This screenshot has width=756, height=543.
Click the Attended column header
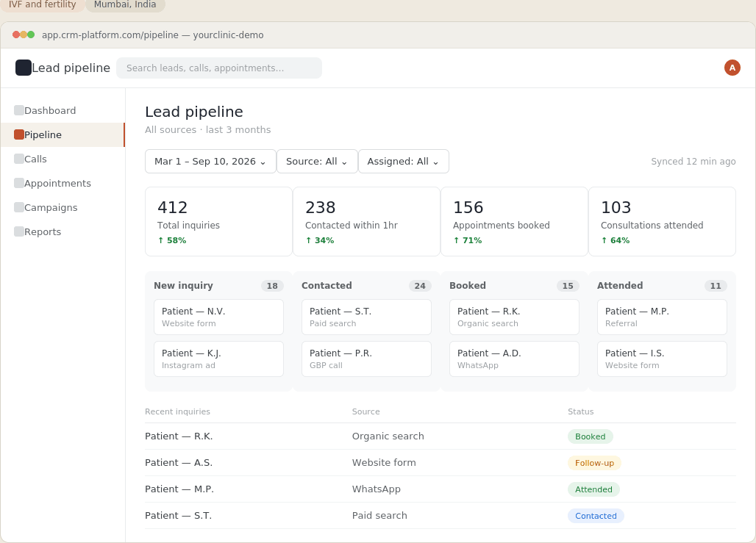tap(619, 286)
